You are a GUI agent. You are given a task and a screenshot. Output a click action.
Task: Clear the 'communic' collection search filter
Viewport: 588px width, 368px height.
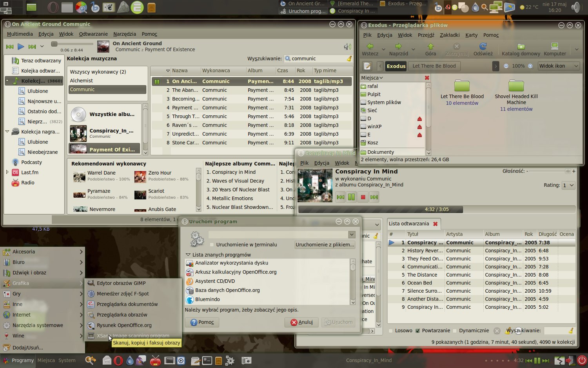(x=349, y=58)
